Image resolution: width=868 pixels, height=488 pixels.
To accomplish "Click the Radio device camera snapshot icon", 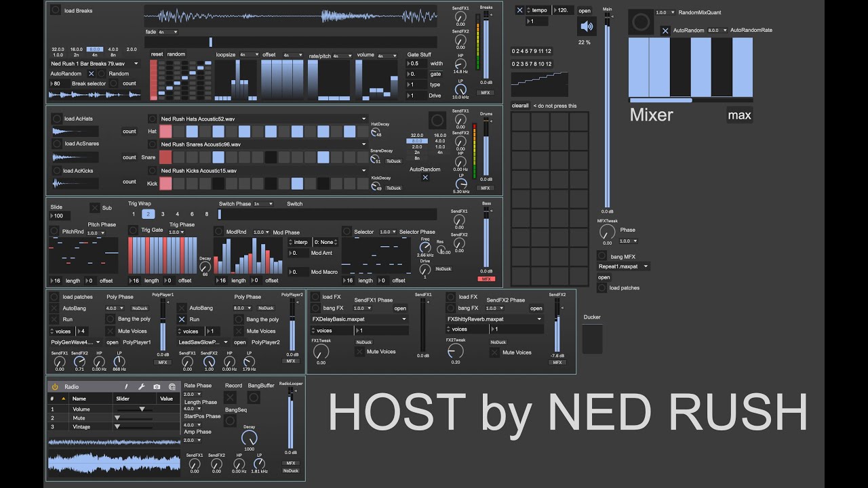I will (x=157, y=386).
